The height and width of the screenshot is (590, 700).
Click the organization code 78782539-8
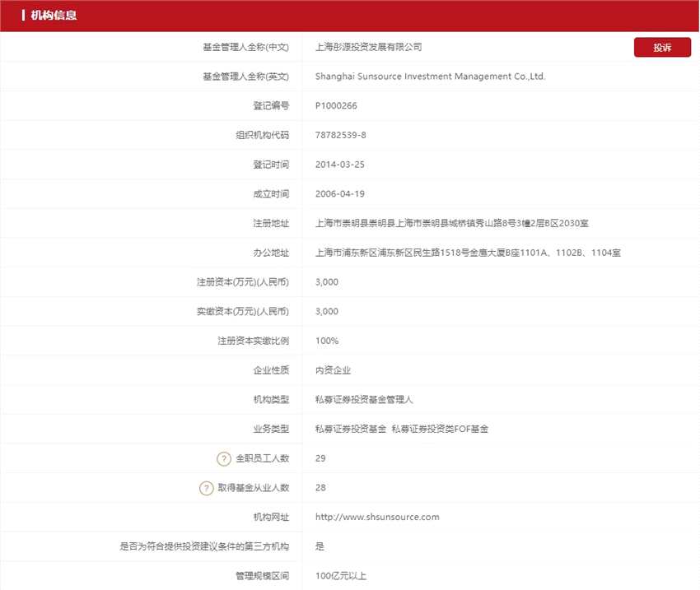point(341,135)
